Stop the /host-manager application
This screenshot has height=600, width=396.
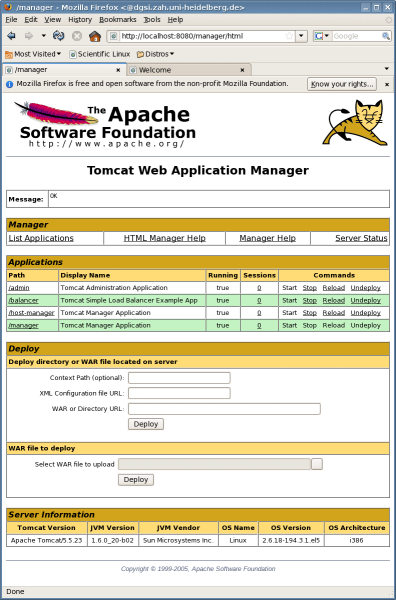coord(310,313)
